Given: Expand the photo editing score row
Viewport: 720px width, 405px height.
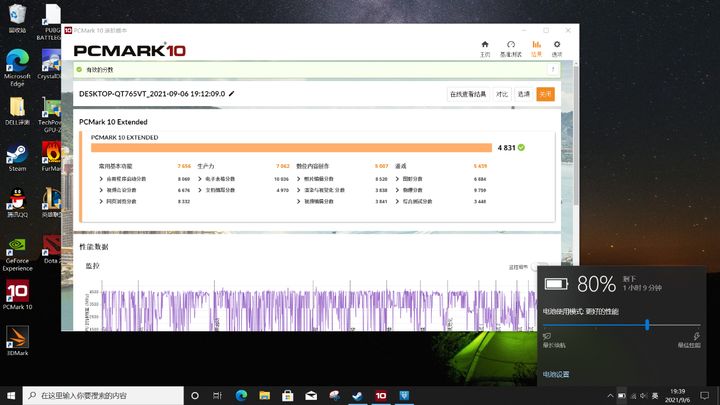Looking at the screenshot, I should pos(315,179).
